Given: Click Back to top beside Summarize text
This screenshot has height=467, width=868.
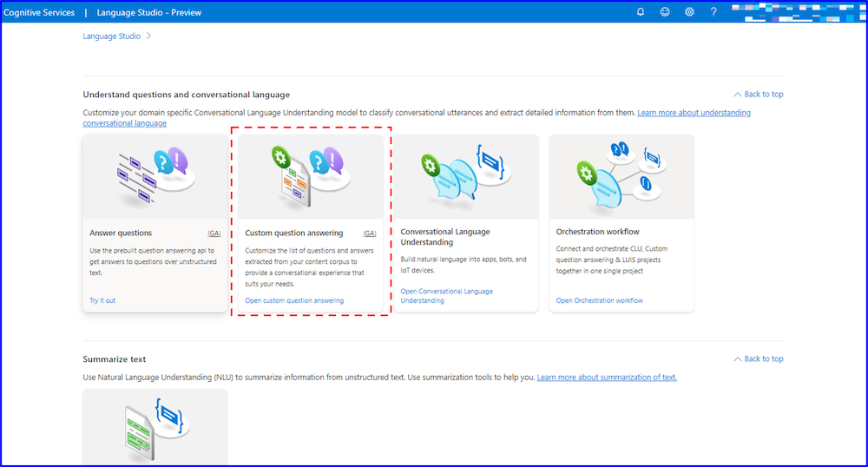Looking at the screenshot, I should tap(759, 358).
